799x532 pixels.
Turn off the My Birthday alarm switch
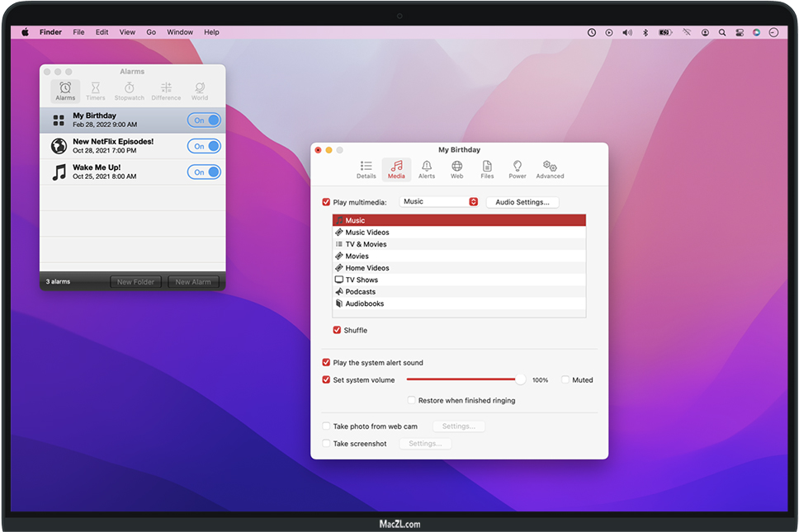[x=204, y=120]
